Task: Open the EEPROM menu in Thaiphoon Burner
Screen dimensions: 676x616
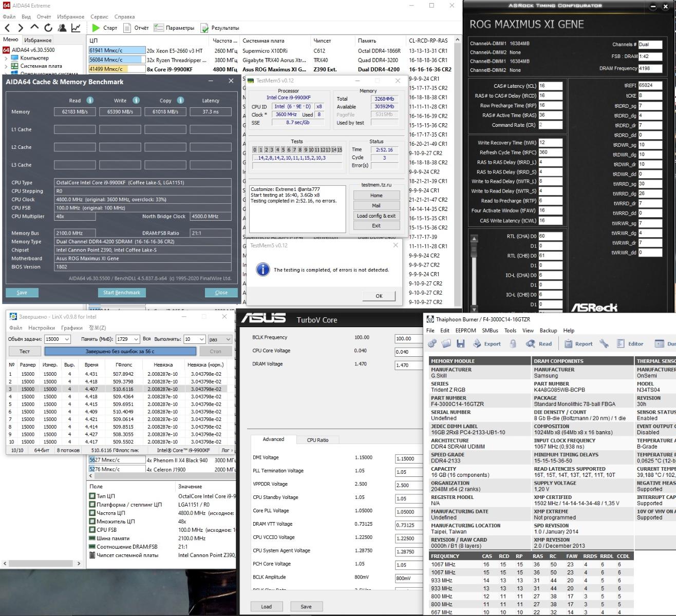Action: [465, 331]
